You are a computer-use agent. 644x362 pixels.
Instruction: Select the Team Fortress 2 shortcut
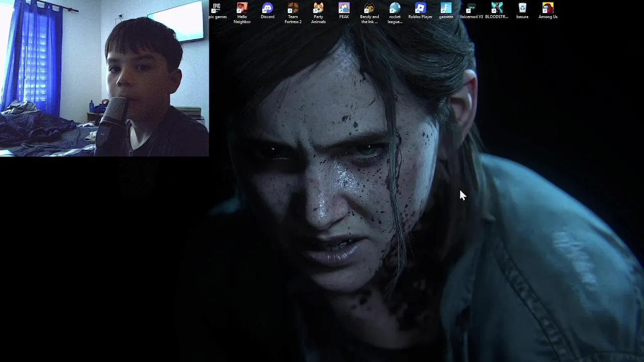pyautogui.click(x=293, y=13)
